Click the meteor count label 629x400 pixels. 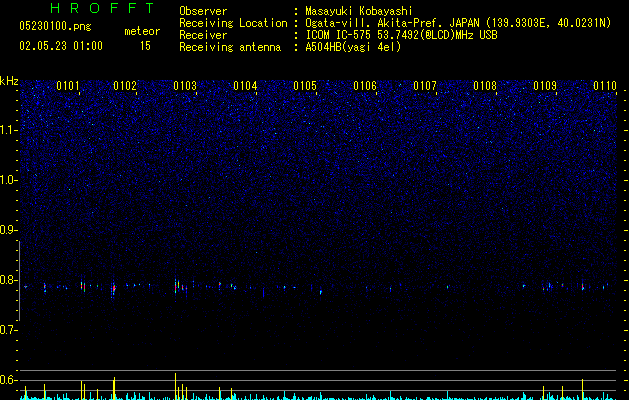point(142,31)
